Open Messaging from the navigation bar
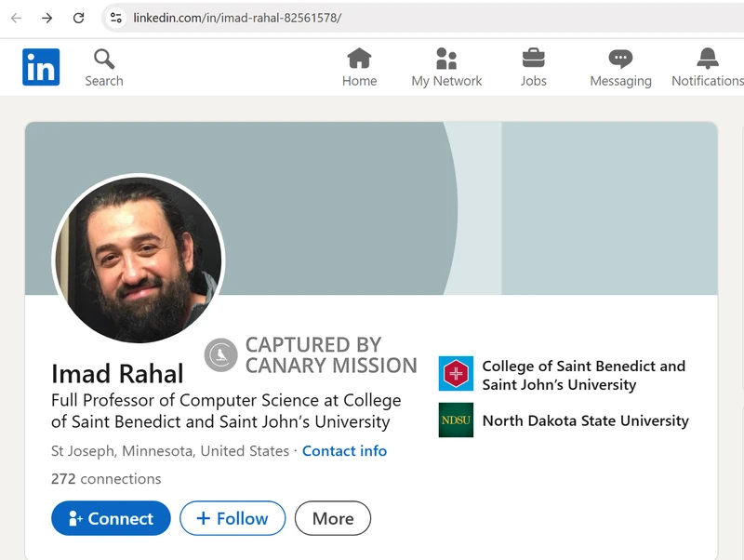744x560 pixels. click(x=620, y=67)
